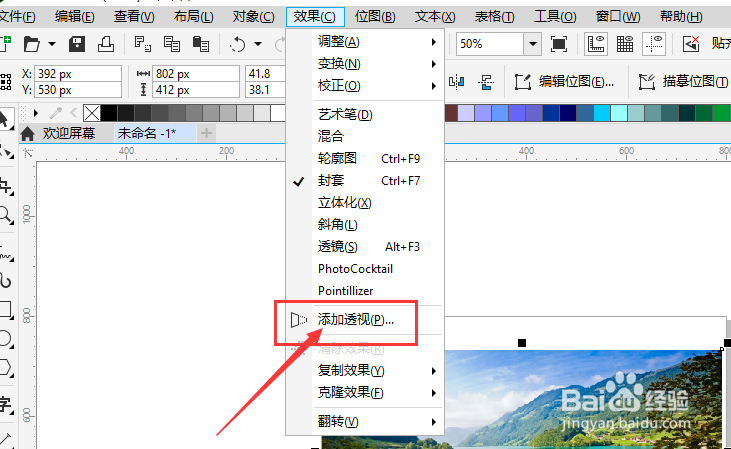The image size is (731, 449).
Task: Select the Zoom magnifier tool
Action: pyautogui.click(x=6, y=215)
